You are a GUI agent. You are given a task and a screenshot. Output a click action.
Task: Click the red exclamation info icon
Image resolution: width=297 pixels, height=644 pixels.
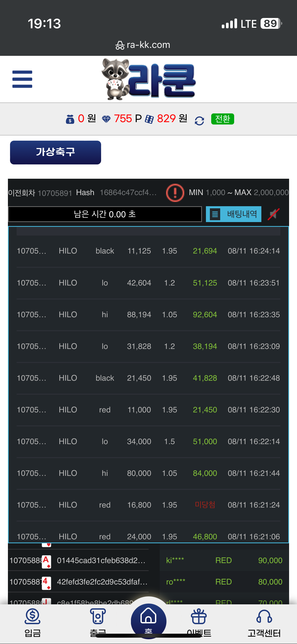tap(175, 192)
